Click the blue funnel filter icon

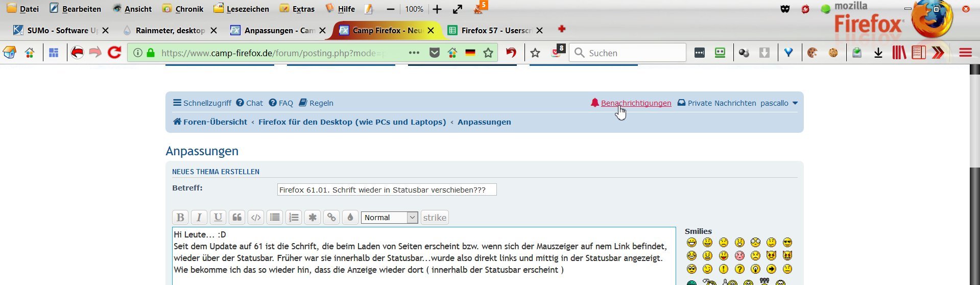coord(788,53)
